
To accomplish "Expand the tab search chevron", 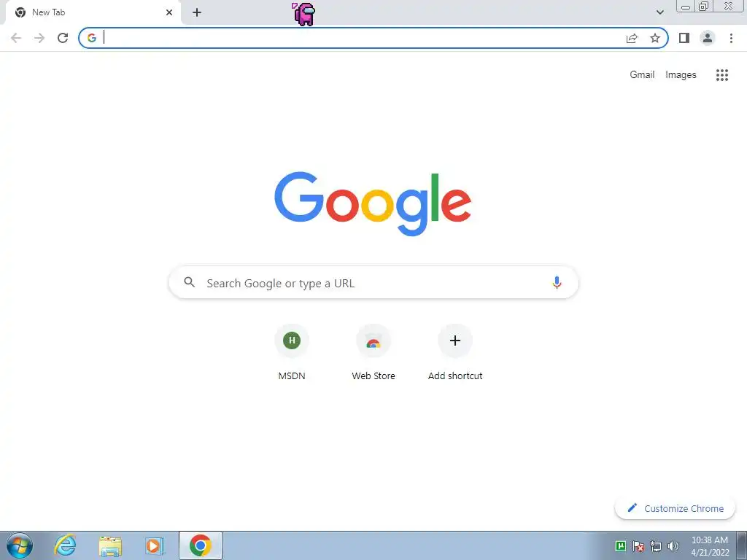I will (x=659, y=12).
